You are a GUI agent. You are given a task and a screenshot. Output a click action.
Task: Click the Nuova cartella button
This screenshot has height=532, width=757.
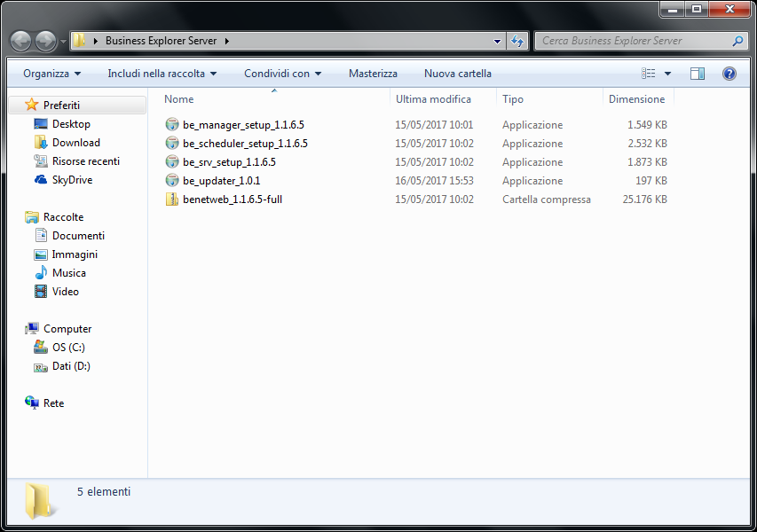tap(457, 74)
